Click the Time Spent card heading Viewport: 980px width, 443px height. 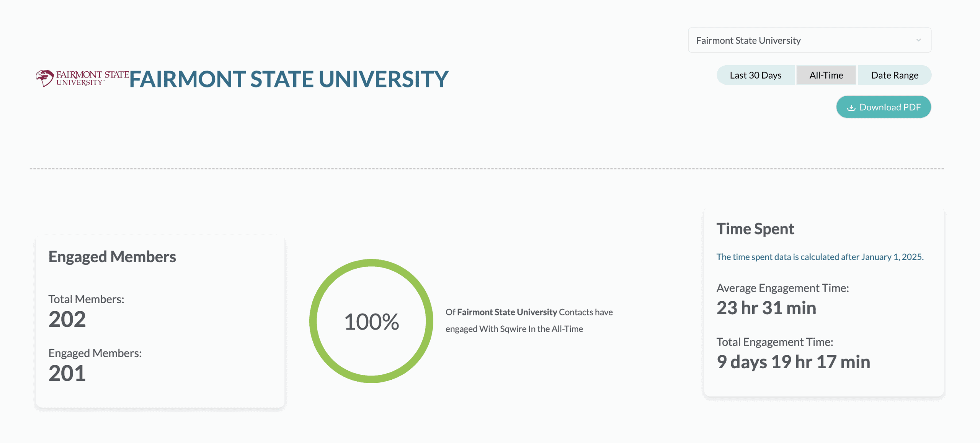[x=755, y=229]
